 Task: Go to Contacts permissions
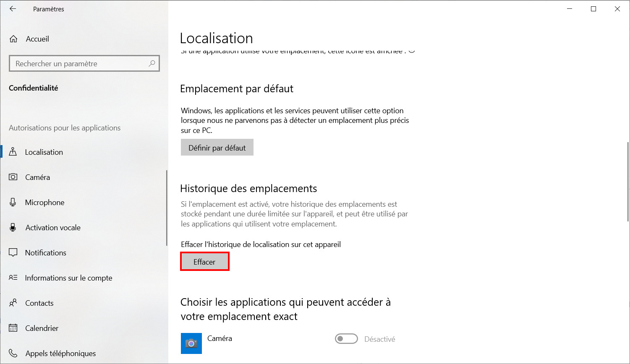pyautogui.click(x=84, y=303)
